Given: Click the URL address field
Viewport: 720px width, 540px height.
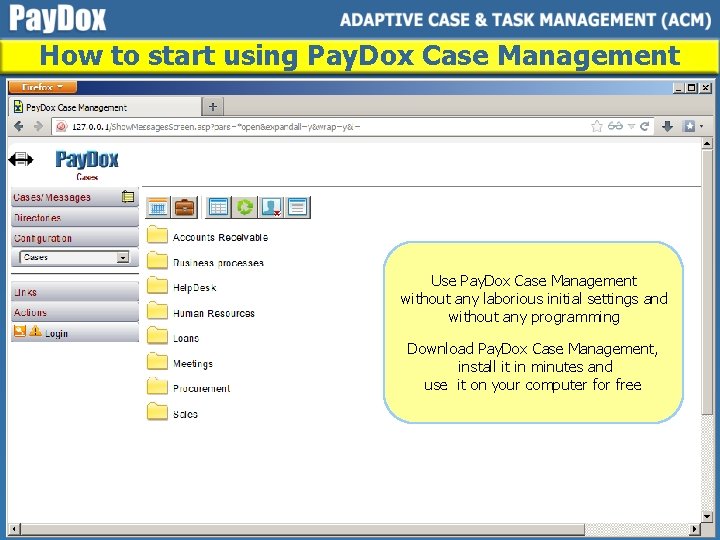Looking at the screenshot, I should point(321,126).
